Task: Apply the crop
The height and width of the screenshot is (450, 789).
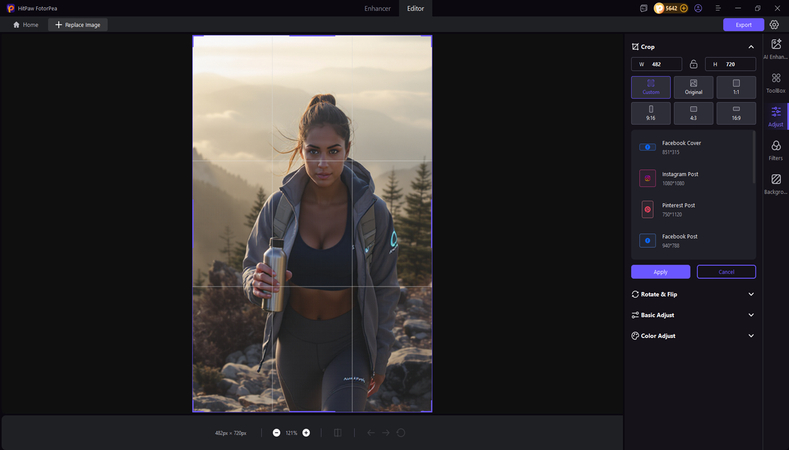Action: coord(660,272)
